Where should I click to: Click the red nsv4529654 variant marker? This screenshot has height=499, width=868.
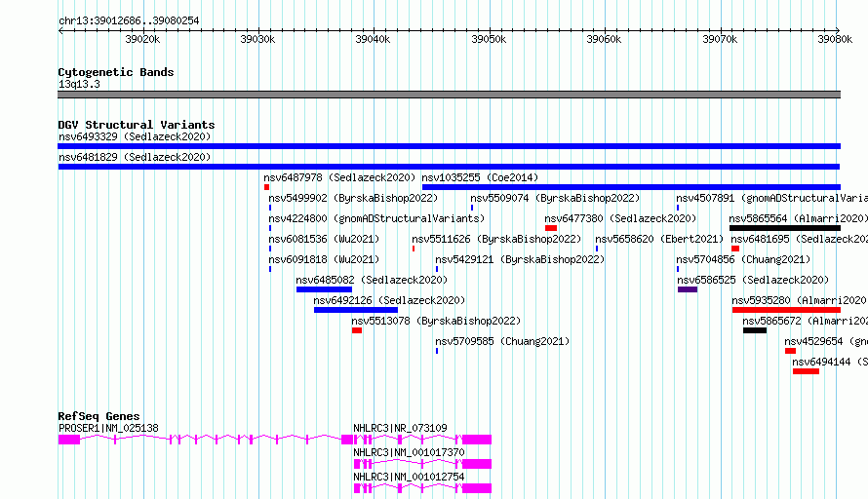[790, 351]
